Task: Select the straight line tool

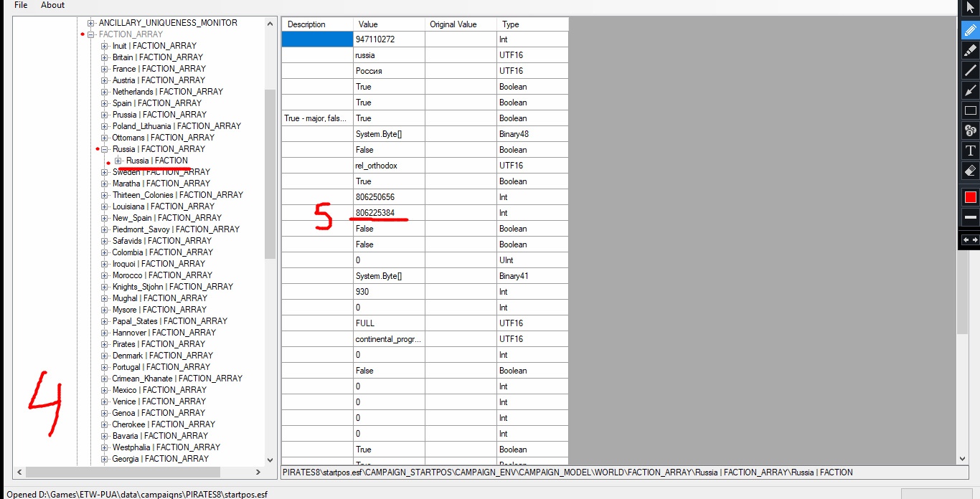Action: pyautogui.click(x=970, y=70)
